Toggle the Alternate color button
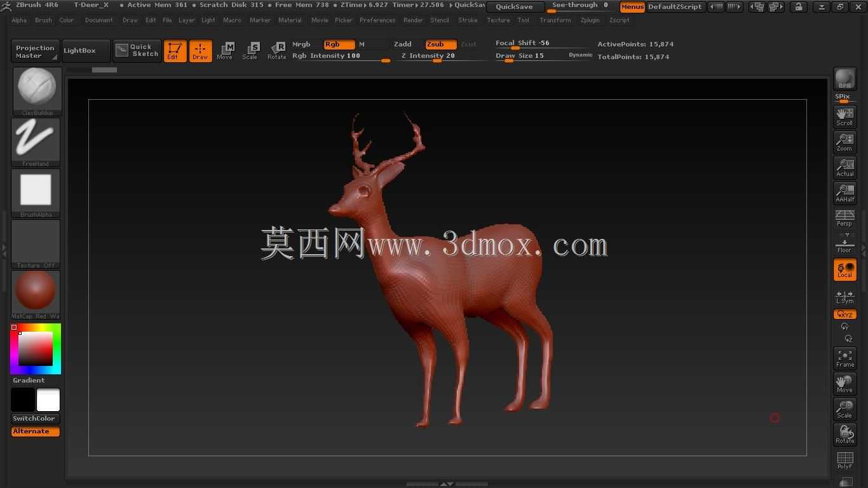 (x=36, y=431)
